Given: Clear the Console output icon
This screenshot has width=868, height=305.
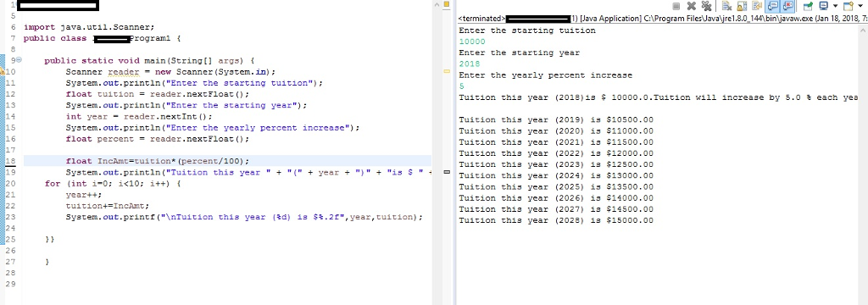Looking at the screenshot, I should tap(726, 6).
